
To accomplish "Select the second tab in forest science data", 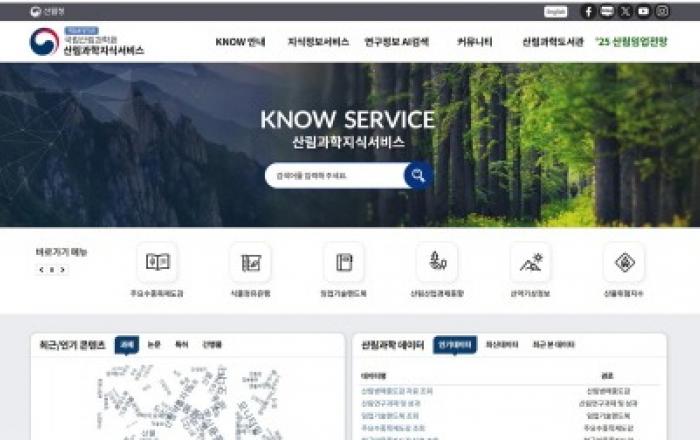I will 502,345.
